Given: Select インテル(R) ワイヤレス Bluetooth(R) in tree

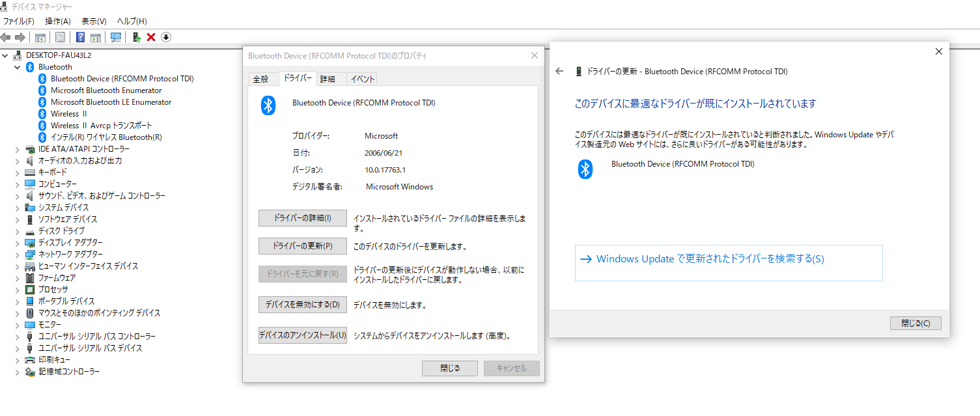Looking at the screenshot, I should [106, 137].
